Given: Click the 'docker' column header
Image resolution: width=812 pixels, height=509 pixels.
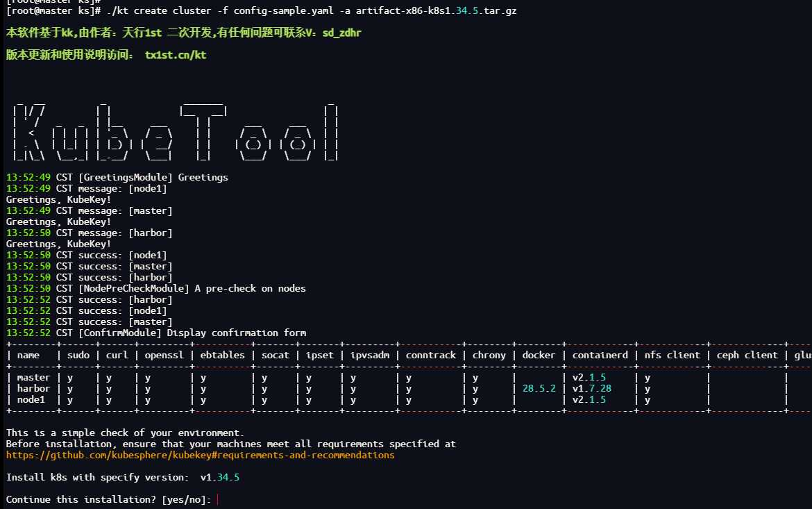Looking at the screenshot, I should (539, 355).
